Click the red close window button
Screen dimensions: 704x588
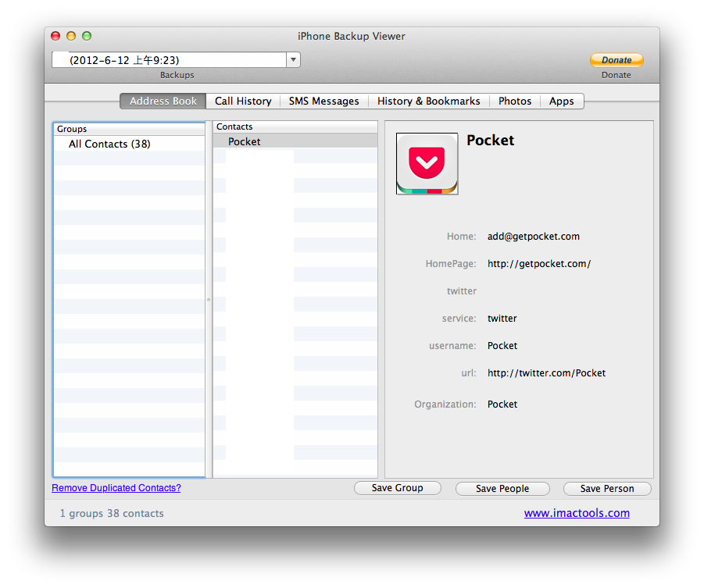(x=55, y=36)
